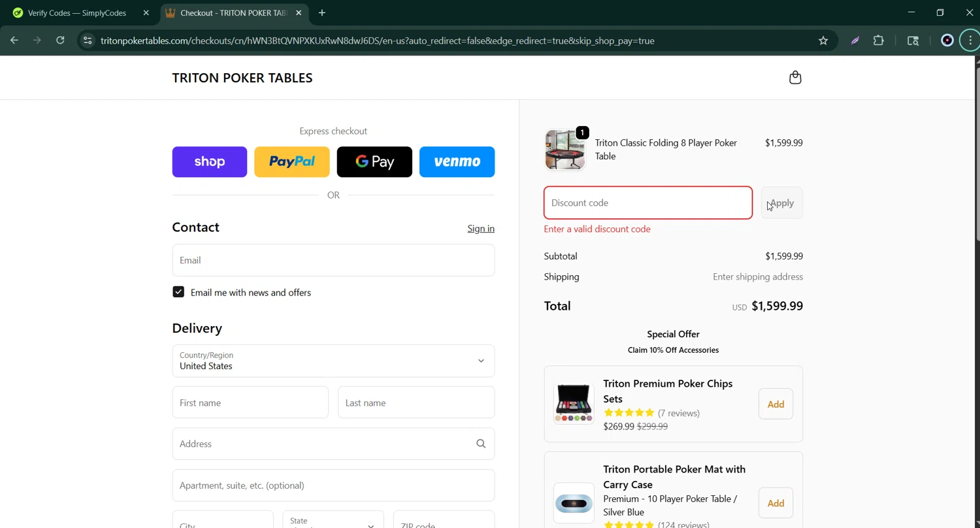The height and width of the screenshot is (528, 980).
Task: Click the $269.99 sale price
Action: tap(619, 427)
